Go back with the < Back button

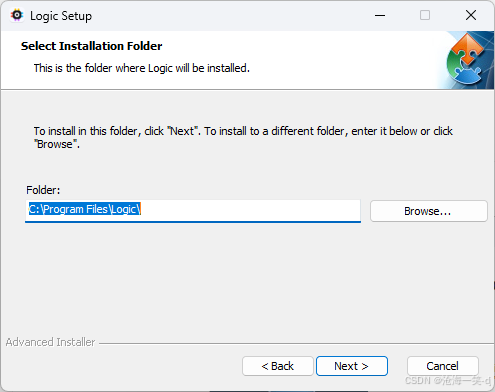pyautogui.click(x=278, y=366)
